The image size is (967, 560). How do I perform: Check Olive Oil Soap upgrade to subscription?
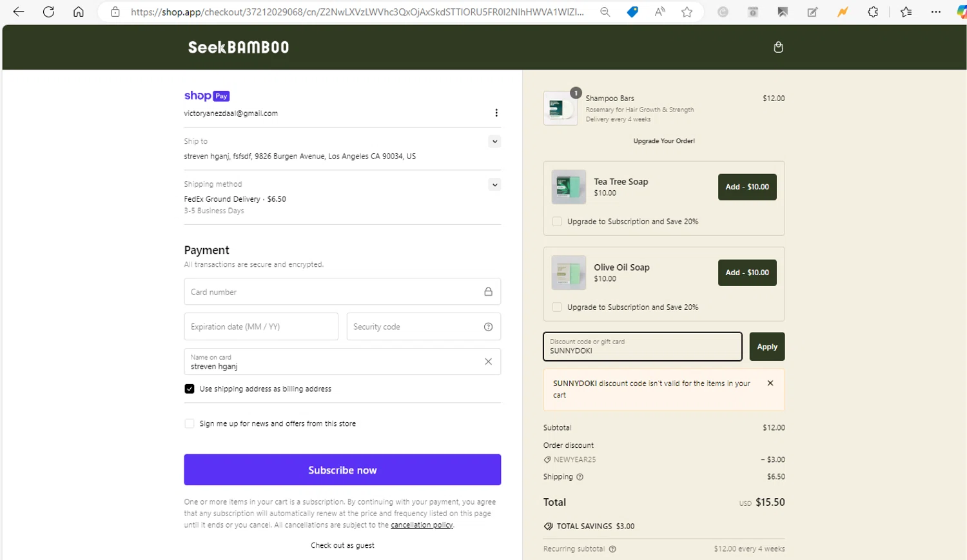point(557,307)
